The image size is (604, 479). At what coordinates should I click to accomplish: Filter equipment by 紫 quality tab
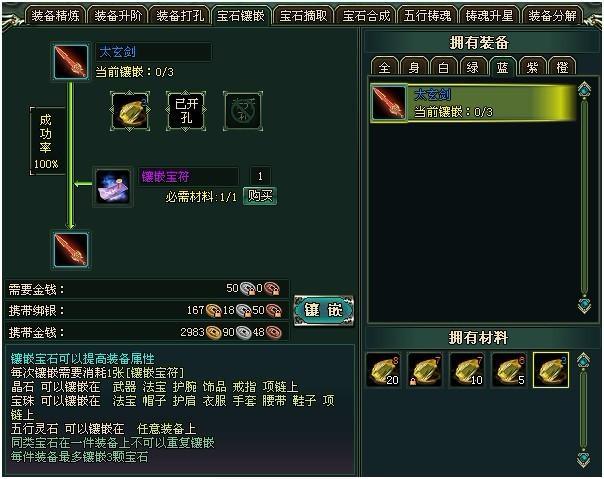coord(532,67)
